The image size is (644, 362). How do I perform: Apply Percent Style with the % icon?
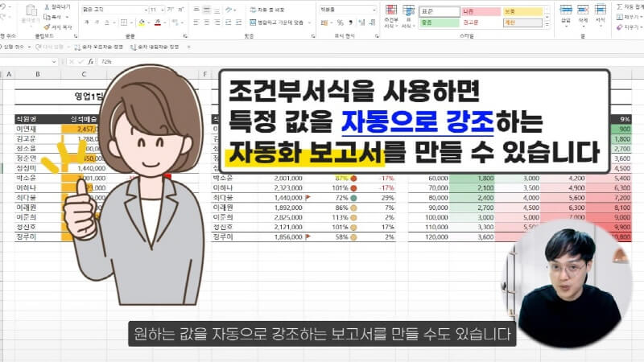tap(340, 23)
